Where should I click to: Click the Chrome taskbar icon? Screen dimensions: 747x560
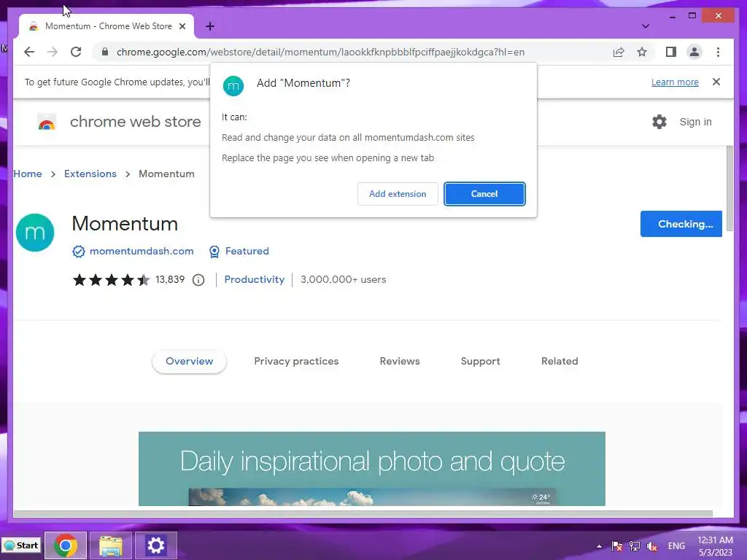pos(66,545)
